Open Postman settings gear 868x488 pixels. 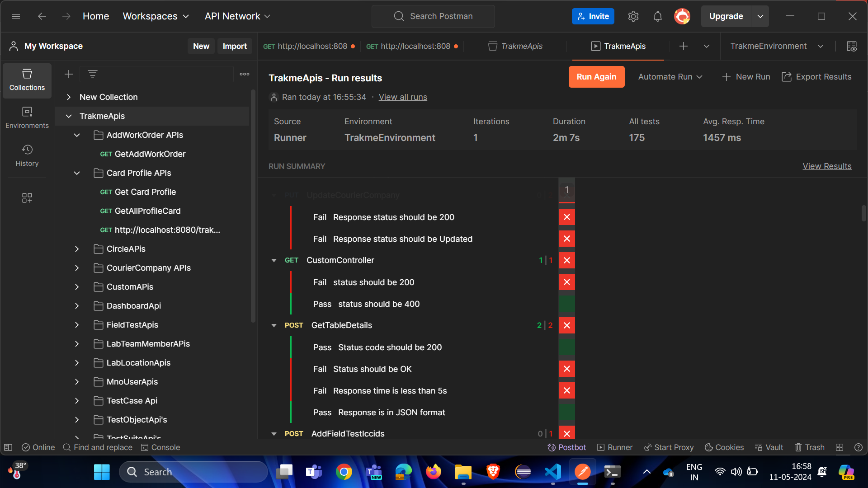pos(633,16)
